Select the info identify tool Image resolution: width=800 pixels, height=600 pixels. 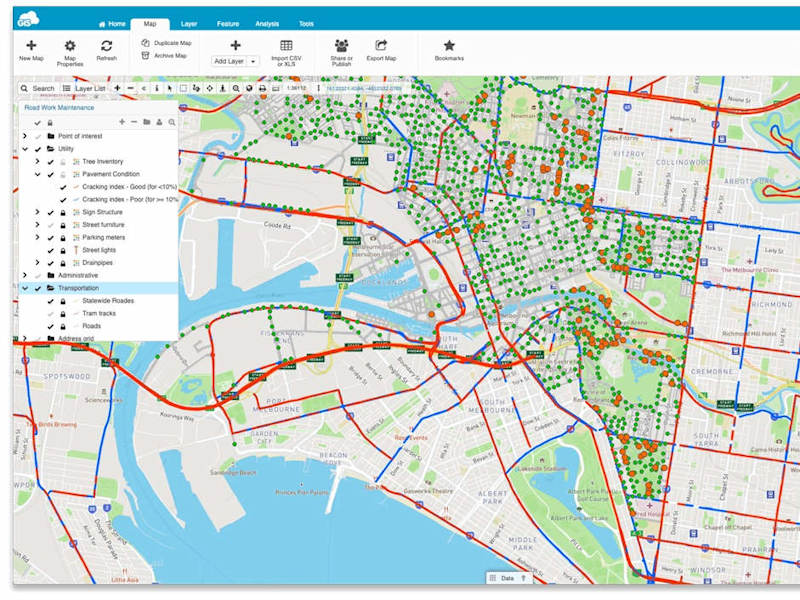click(157, 88)
